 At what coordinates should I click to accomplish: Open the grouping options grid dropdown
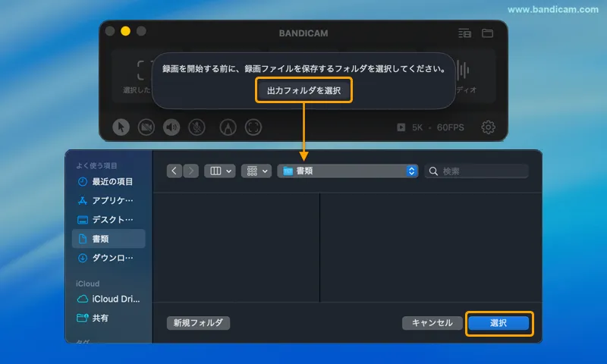(256, 171)
